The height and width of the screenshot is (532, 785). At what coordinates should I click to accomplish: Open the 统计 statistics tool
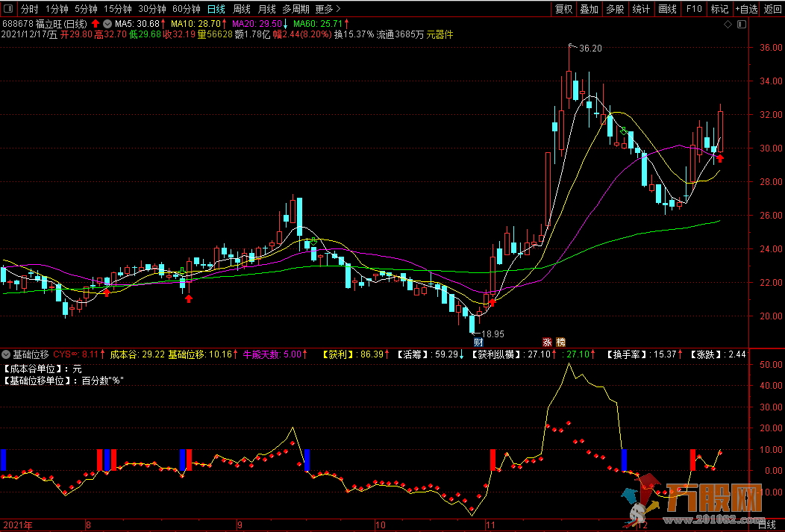click(641, 9)
